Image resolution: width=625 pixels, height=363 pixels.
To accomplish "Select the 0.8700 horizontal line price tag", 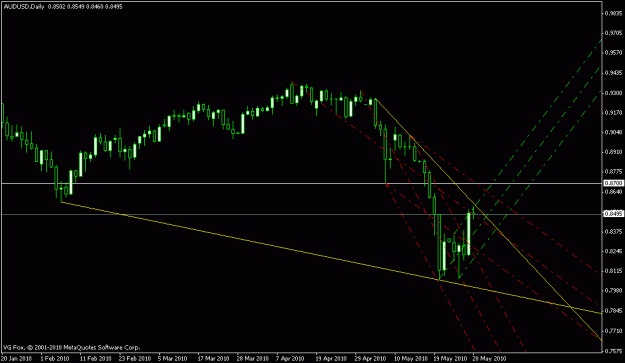I will [614, 184].
